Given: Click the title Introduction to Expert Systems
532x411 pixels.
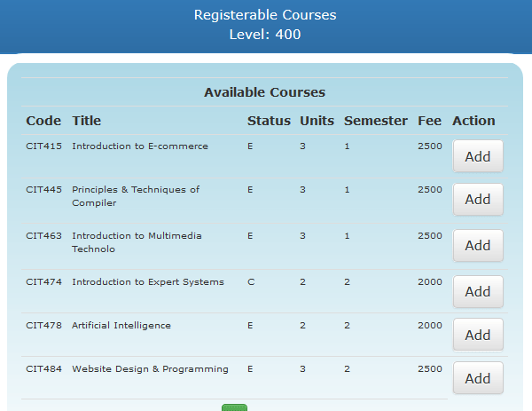Looking at the screenshot, I should [x=148, y=282].
